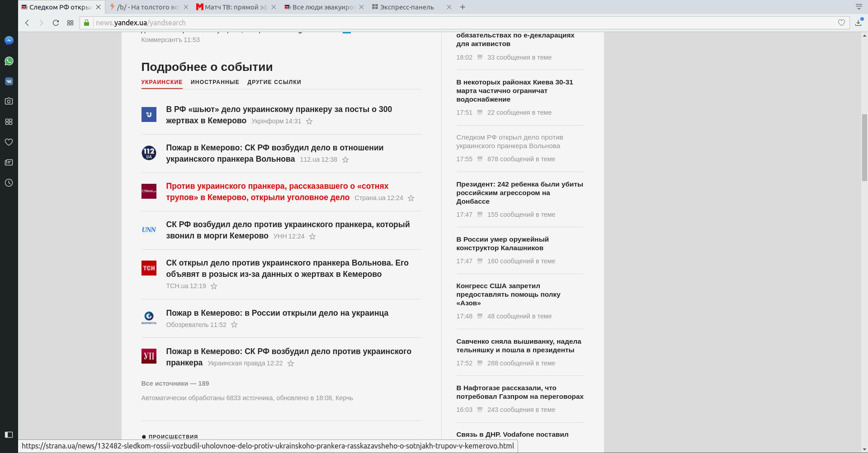The width and height of the screenshot is (868, 453).
Task: Open ТСН article 'СК открыл дело против украинского пранкера Вольнова'
Action: (287, 268)
